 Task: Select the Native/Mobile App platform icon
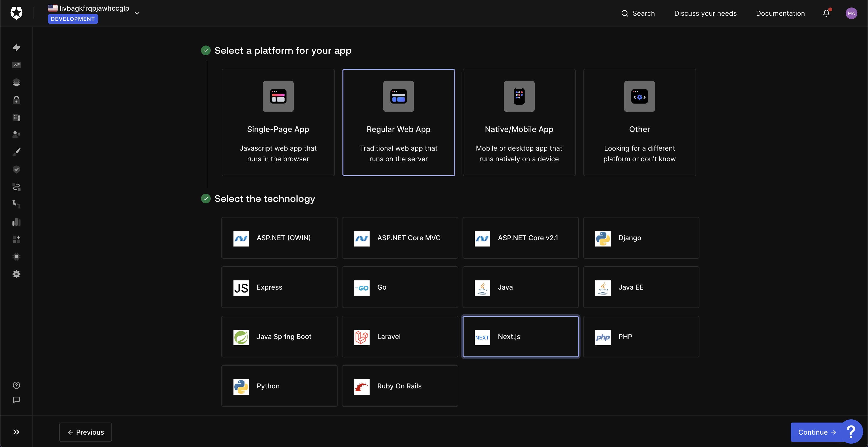click(519, 96)
